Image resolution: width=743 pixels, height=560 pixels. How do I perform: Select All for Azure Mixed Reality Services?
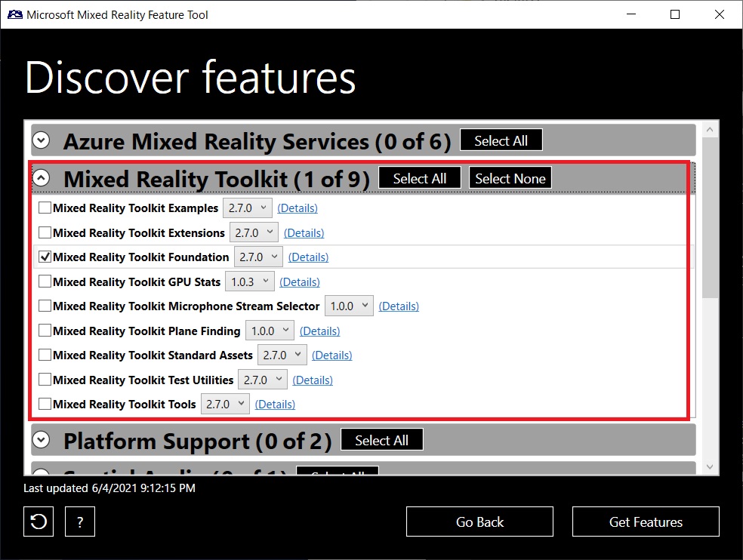click(501, 140)
